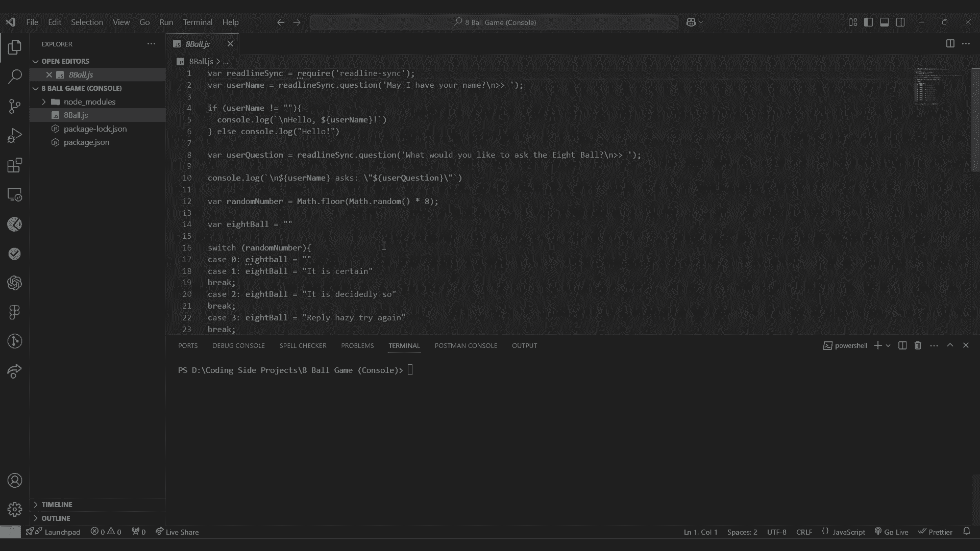
Task: Expand the TIMELINE section
Action: click(x=36, y=505)
